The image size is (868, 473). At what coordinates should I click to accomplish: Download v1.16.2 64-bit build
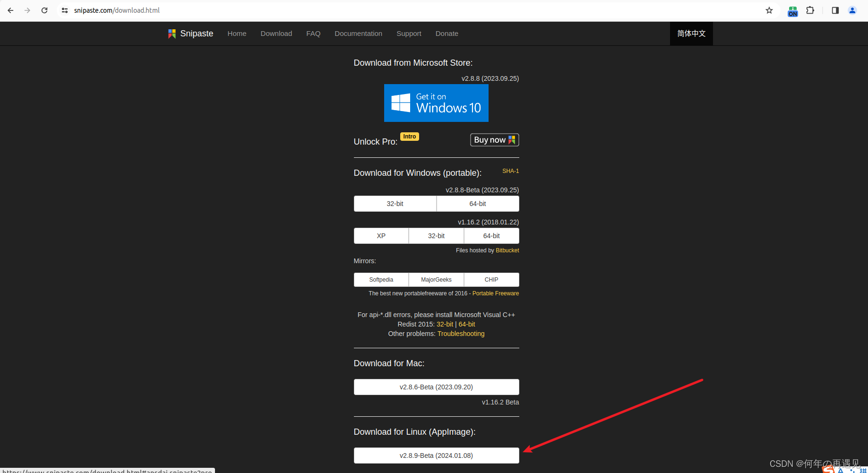(x=491, y=236)
